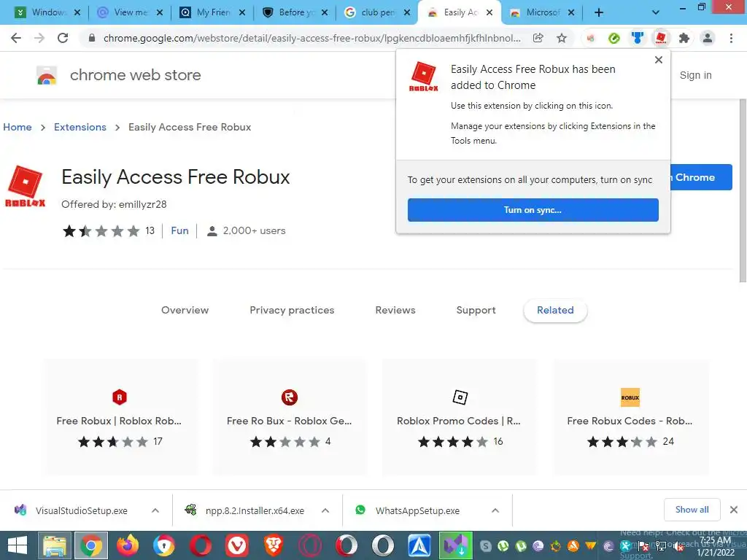Click the Extensions breadcrumb link
Image resolution: width=747 pixels, height=560 pixels.
coord(80,127)
